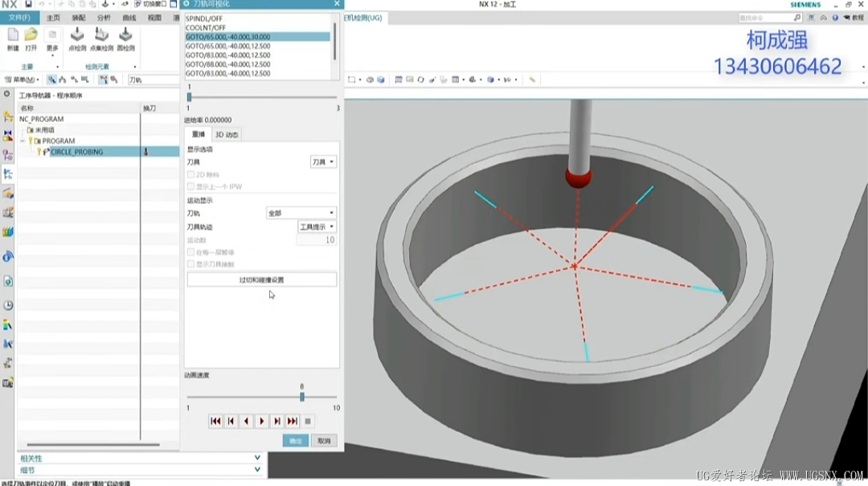Click the save icon in title bar
Image resolution: width=868 pixels, height=486 pixels.
pyautogui.click(x=28, y=5)
